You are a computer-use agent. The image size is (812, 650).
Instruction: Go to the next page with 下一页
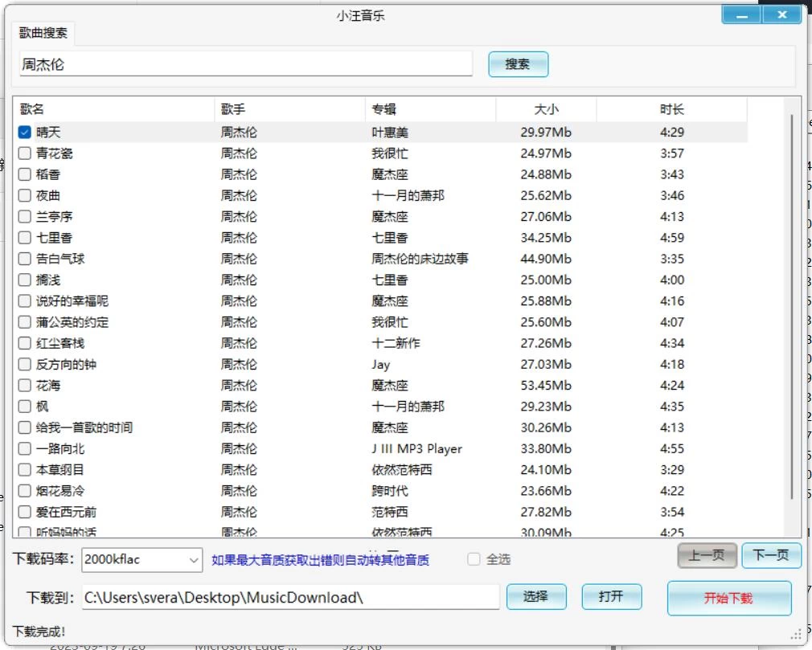click(x=770, y=554)
